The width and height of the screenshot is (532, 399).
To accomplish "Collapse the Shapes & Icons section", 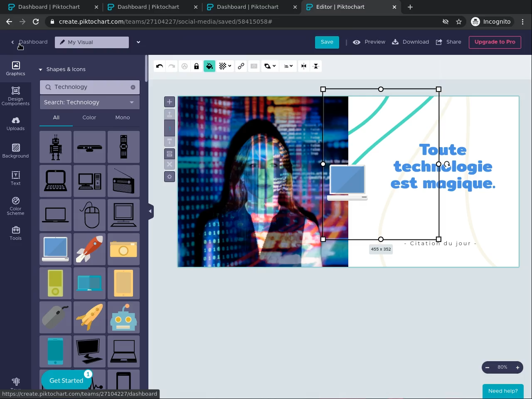I will point(62,69).
